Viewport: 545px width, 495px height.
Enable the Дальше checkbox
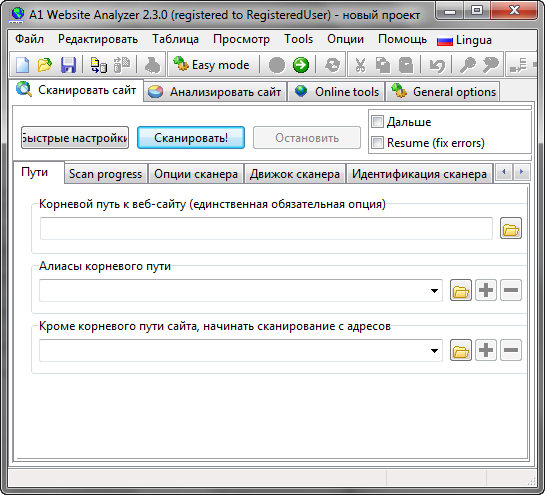pyautogui.click(x=377, y=122)
